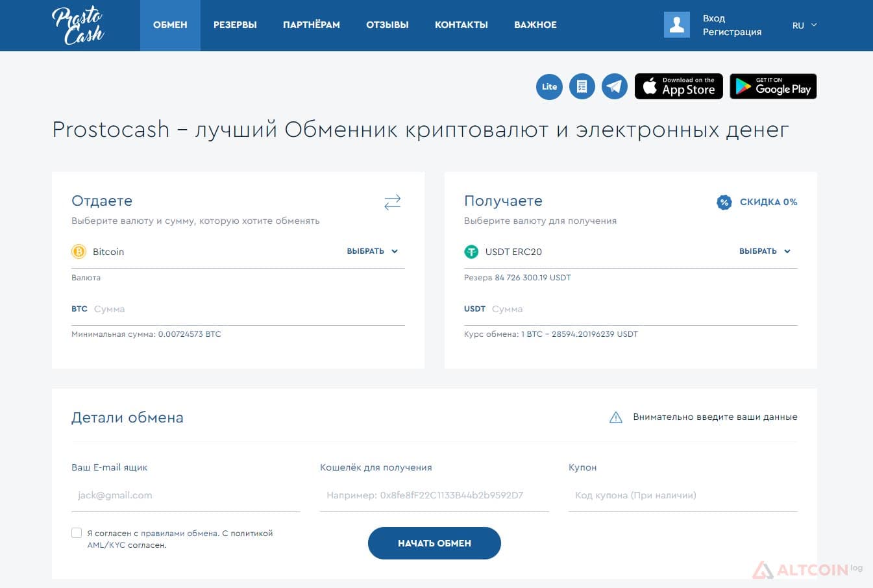The width and height of the screenshot is (873, 588).
Task: Focus the USDT Сумма amount field
Action: [631, 310]
